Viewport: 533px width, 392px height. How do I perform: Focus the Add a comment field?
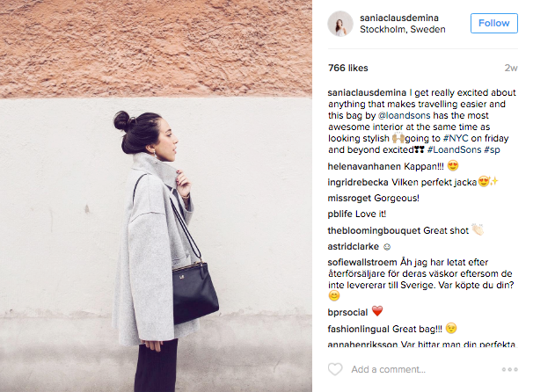click(388, 369)
